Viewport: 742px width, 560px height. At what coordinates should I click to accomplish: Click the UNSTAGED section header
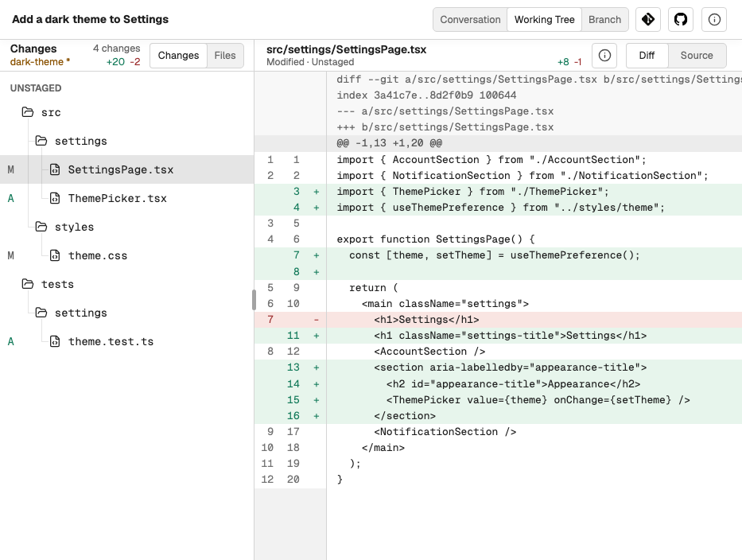(36, 88)
